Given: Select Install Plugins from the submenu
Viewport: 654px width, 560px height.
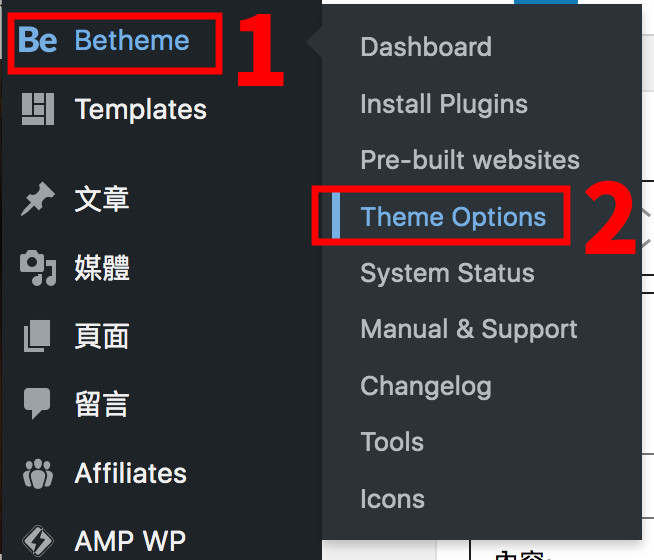Looking at the screenshot, I should [x=444, y=103].
